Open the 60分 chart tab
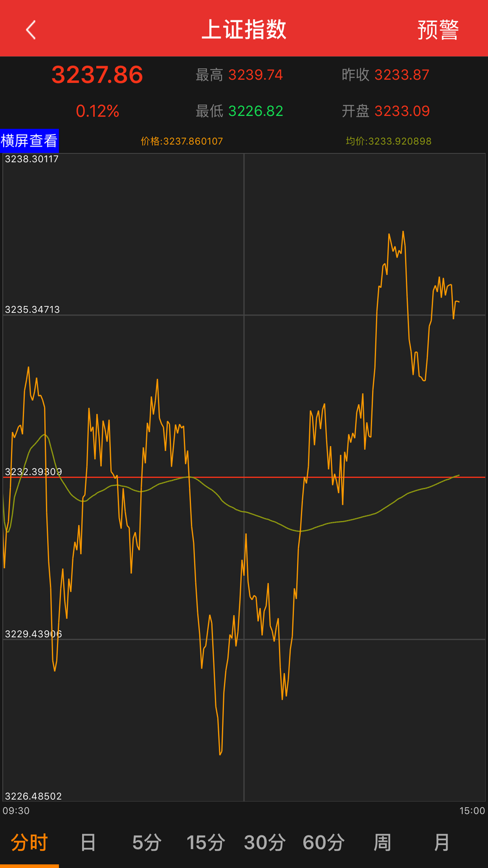488x868 pixels. pos(324,843)
